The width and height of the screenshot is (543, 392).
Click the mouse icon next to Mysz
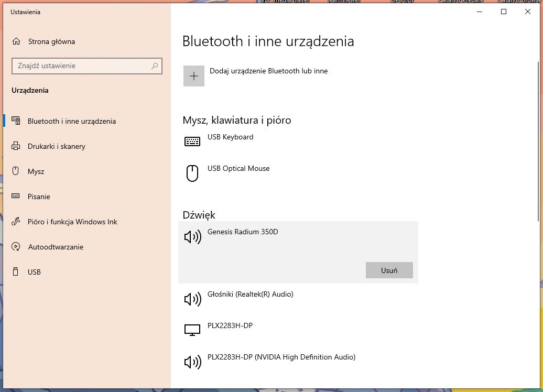tap(16, 171)
